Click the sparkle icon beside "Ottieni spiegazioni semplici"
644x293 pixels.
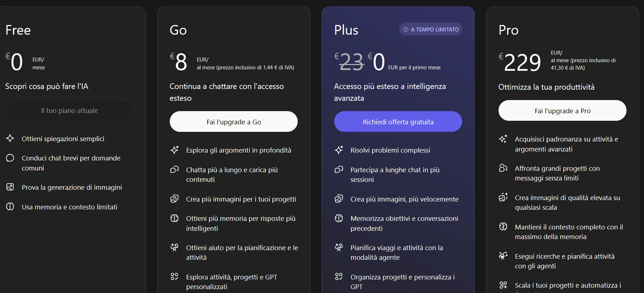coord(10,138)
